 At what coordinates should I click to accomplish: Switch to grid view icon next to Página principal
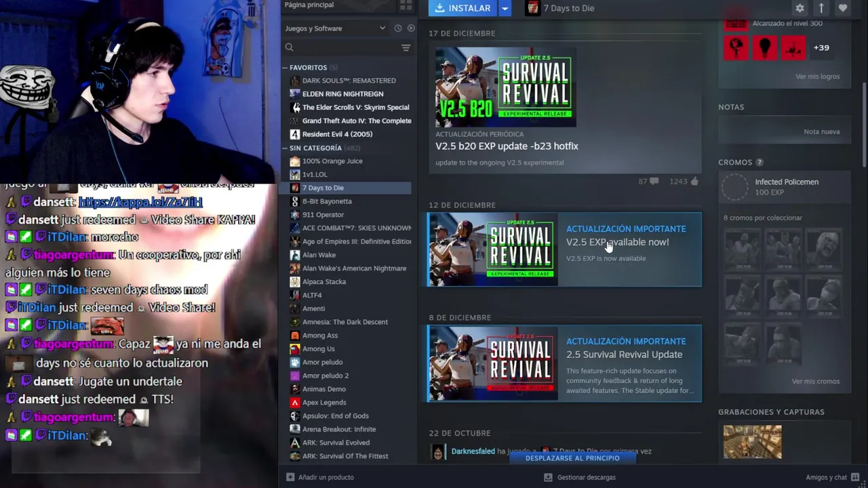click(406, 5)
